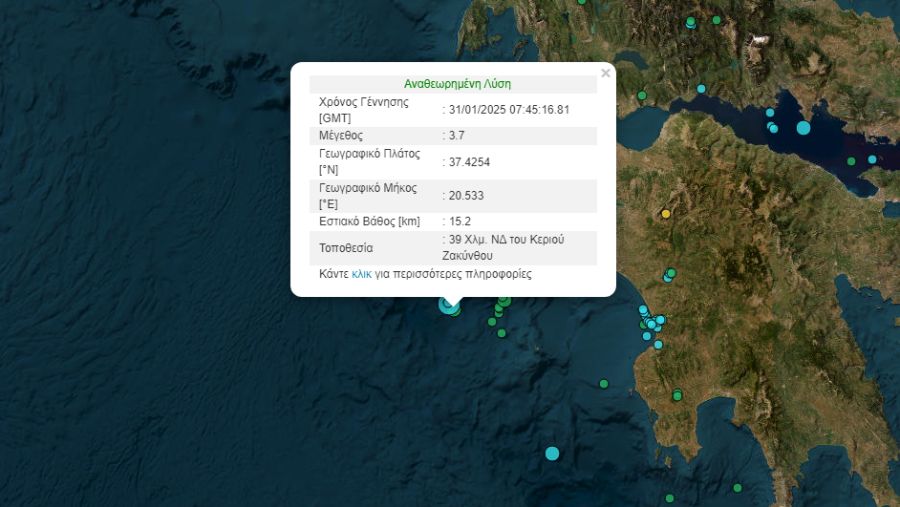Select the green marker at the eastern end of the Gulf of Corinth
Viewport: 900px width, 507px height.
[851, 161]
